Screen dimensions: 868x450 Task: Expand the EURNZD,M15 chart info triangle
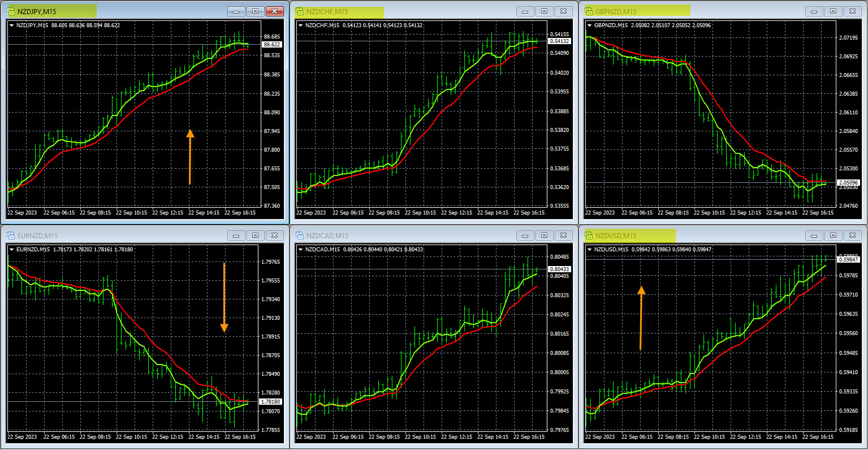pos(12,249)
